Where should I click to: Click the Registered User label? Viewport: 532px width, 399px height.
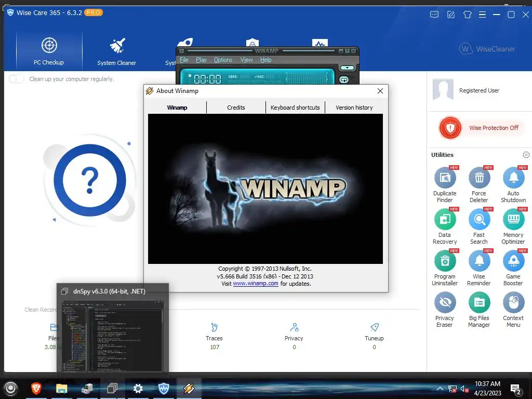(x=479, y=90)
